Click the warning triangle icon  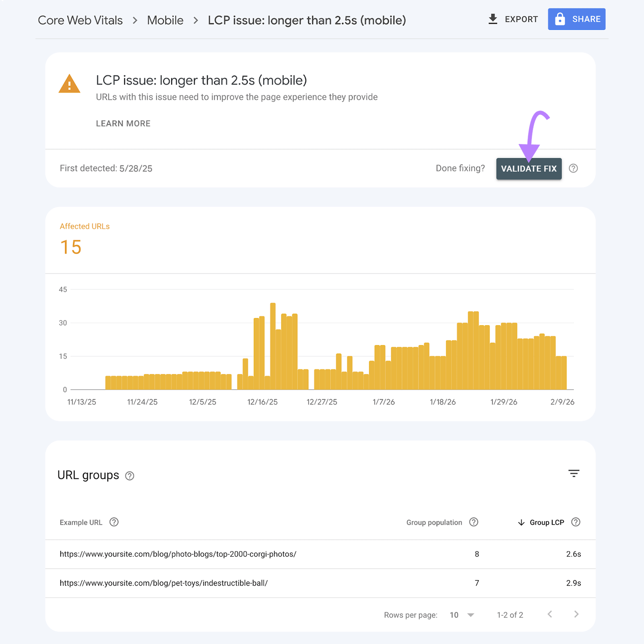pyautogui.click(x=69, y=84)
